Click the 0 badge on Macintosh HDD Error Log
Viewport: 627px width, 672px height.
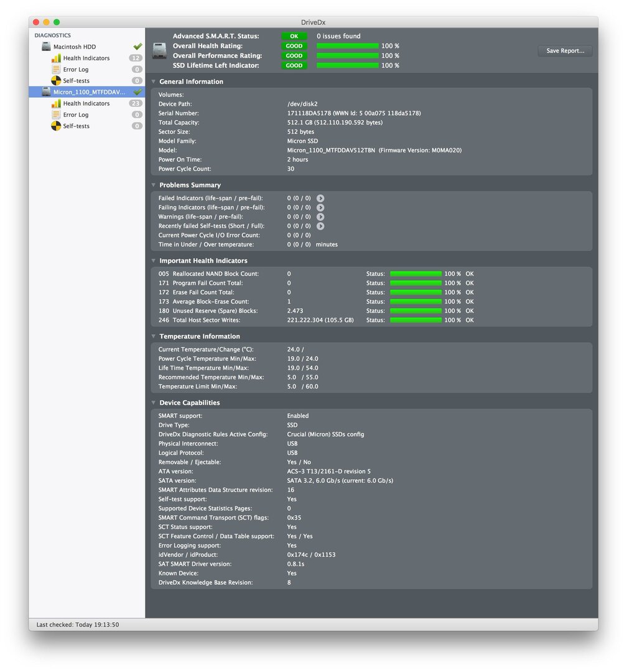[x=137, y=70]
